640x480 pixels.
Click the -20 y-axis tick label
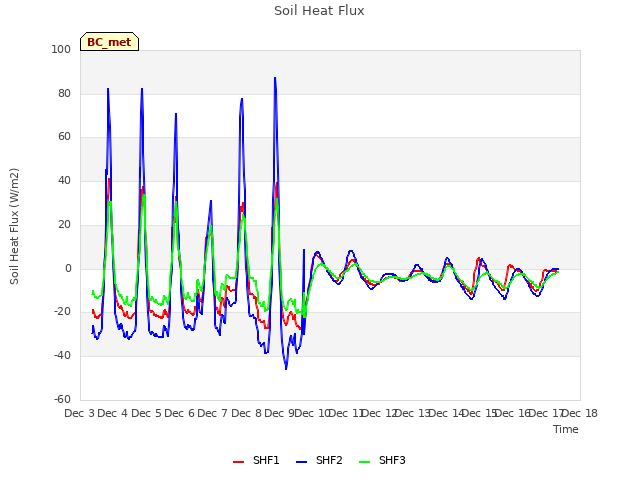tap(62, 312)
